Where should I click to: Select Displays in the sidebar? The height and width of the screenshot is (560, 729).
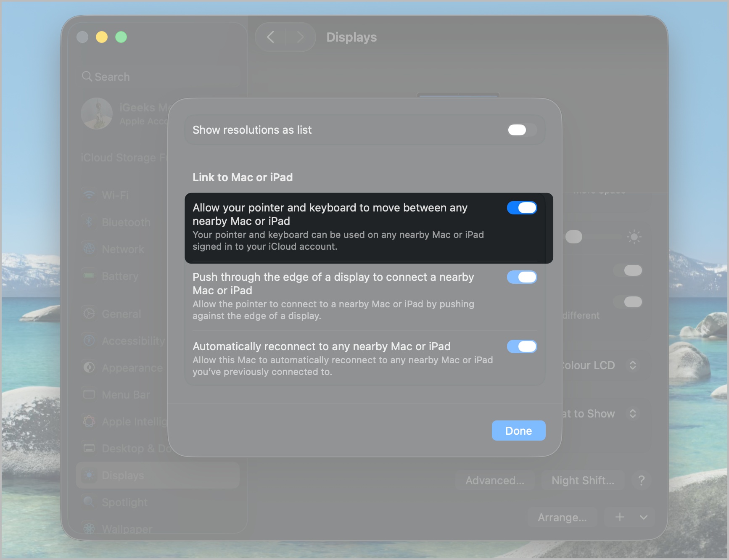point(123,475)
